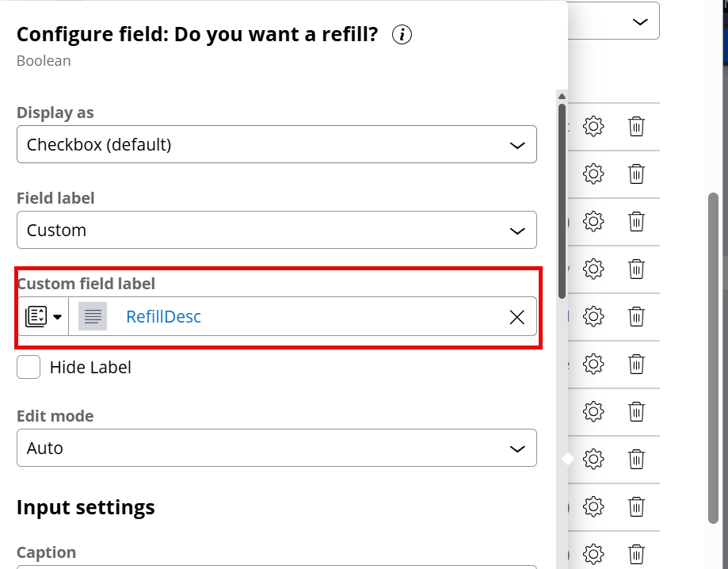The image size is (728, 569).
Task: Open the Edit mode Auto dropdown
Action: (276, 448)
